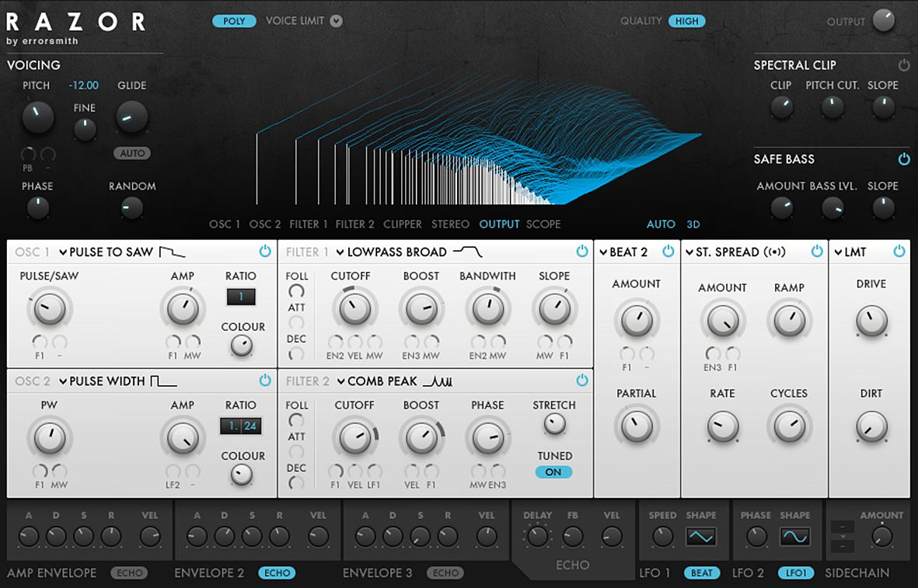
Task: Select the CLIPPER visualization tab
Action: (x=402, y=224)
